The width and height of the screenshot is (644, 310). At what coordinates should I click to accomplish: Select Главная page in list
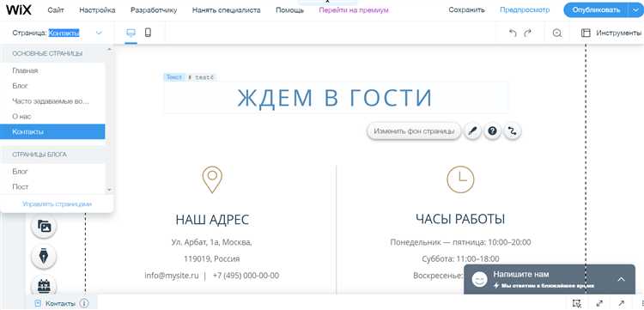point(52,70)
